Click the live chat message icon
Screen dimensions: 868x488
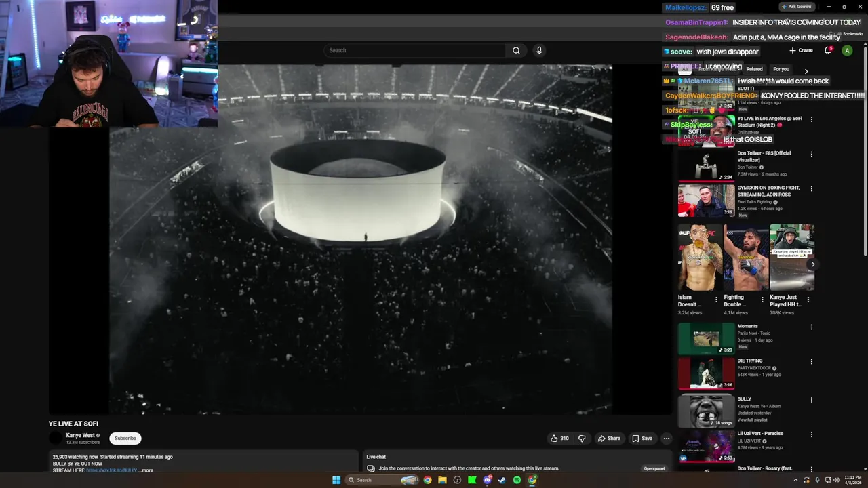371,468
